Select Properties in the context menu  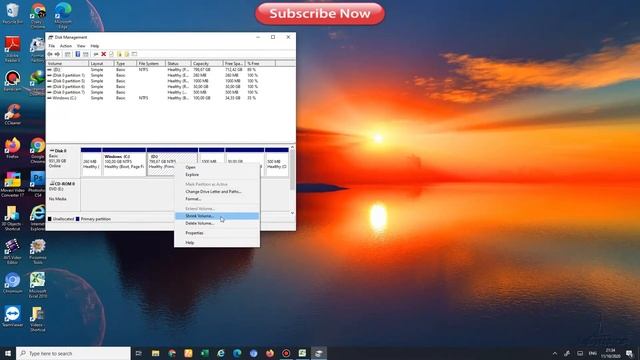pos(217,233)
